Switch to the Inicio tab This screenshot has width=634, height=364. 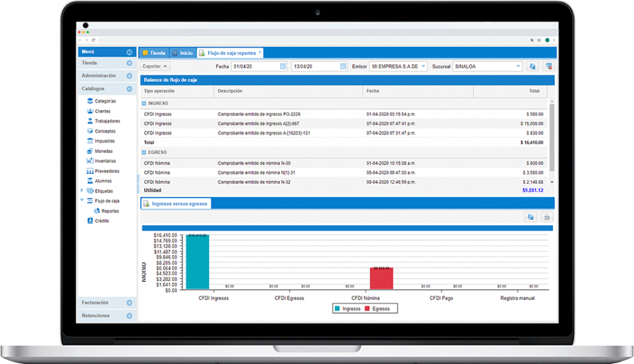(x=183, y=53)
